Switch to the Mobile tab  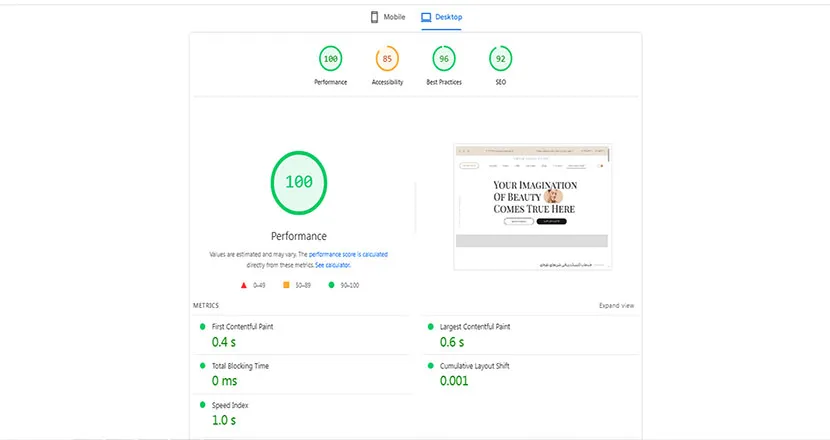[393, 17]
